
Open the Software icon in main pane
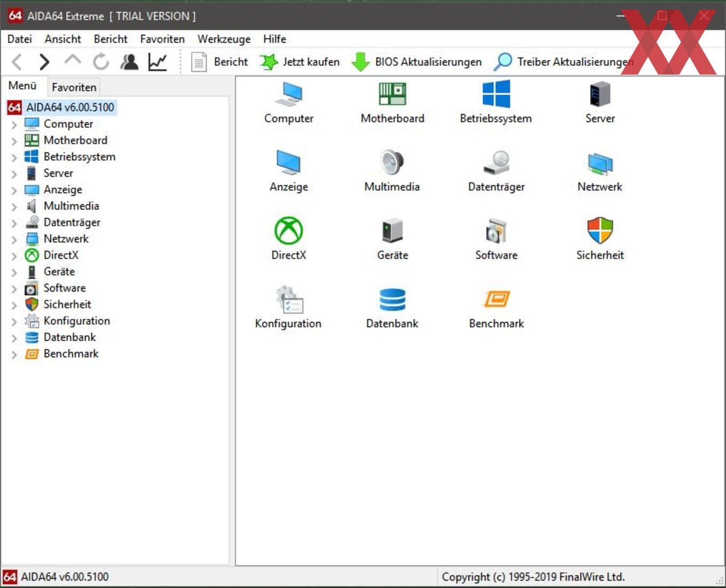496,231
